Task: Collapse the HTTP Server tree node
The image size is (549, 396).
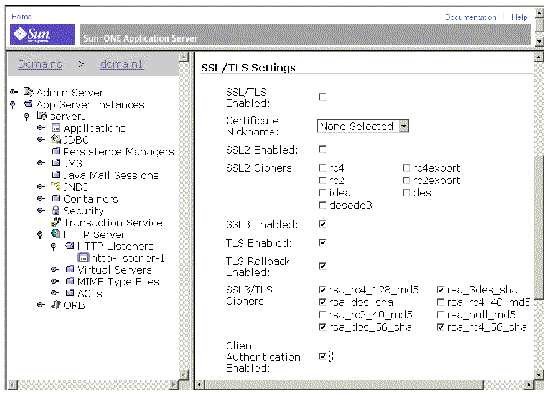Action: pyautogui.click(x=40, y=234)
